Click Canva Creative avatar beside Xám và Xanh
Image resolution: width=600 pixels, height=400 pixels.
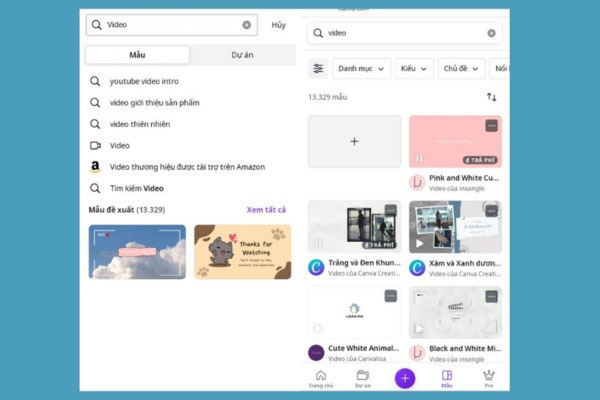pyautogui.click(x=417, y=268)
